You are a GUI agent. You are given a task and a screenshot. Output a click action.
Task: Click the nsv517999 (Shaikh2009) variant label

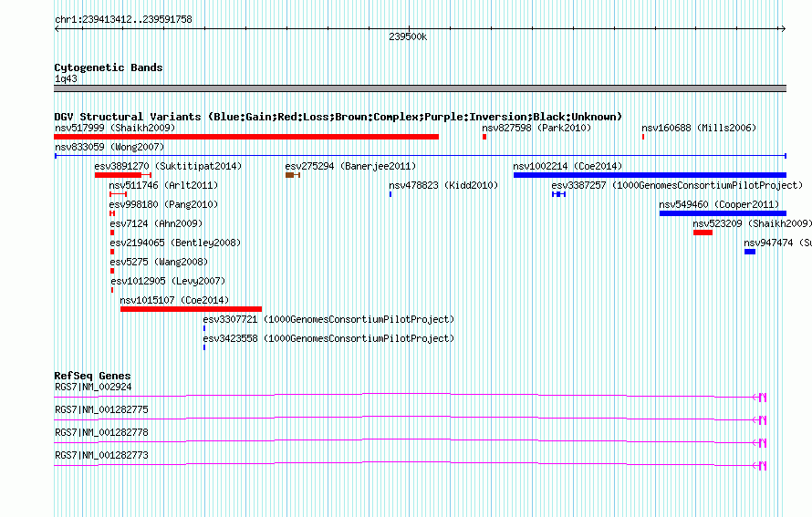pos(115,128)
